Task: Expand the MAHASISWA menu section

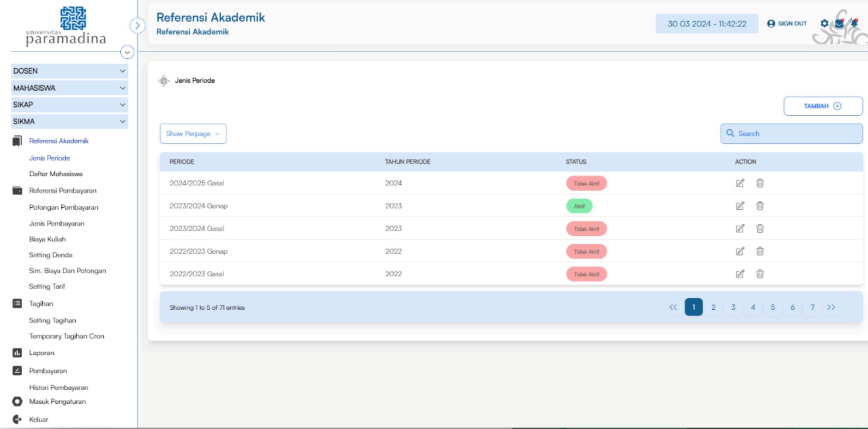Action: (70, 88)
